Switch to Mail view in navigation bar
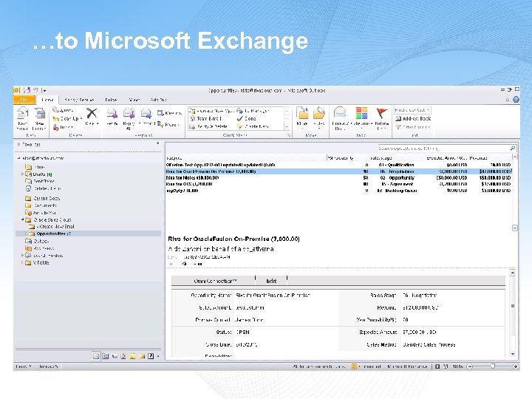Viewport: 532px width, 399px height. [96, 356]
